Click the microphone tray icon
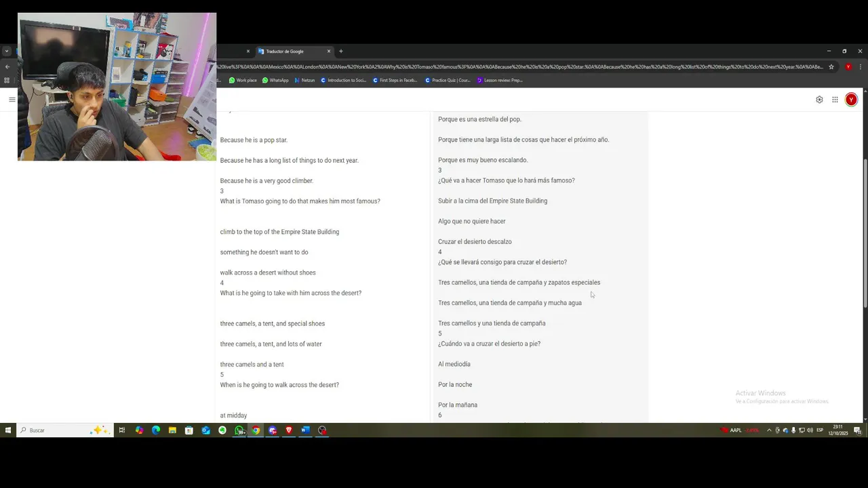The height and width of the screenshot is (488, 868). pos(793,430)
